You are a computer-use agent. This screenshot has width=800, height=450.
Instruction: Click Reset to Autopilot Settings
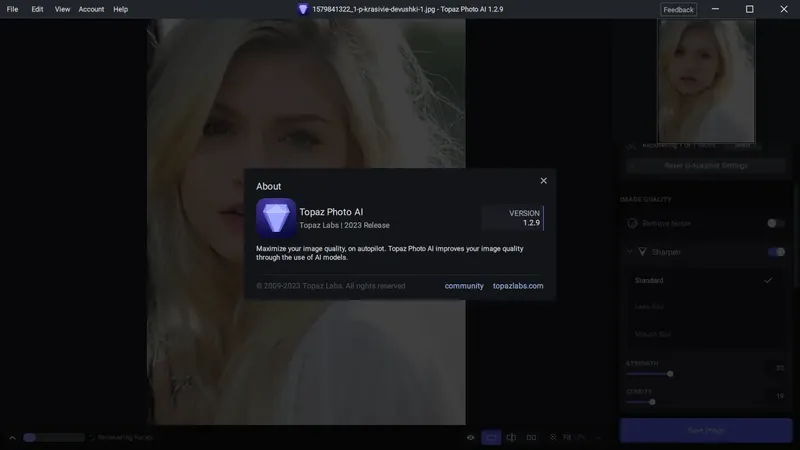pos(706,165)
